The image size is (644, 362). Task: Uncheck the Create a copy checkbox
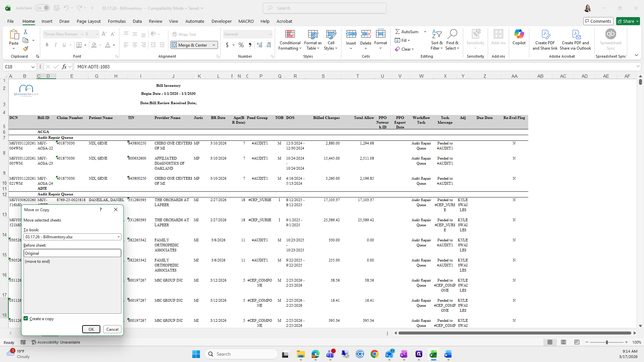pyautogui.click(x=26, y=318)
